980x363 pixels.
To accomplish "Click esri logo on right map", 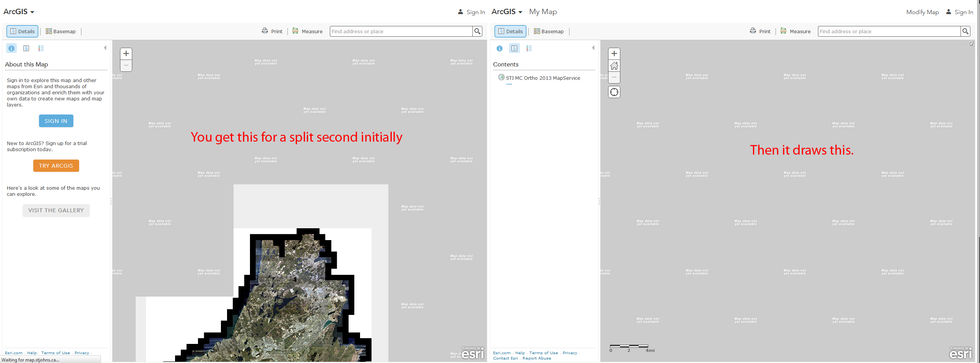I will pos(961,353).
